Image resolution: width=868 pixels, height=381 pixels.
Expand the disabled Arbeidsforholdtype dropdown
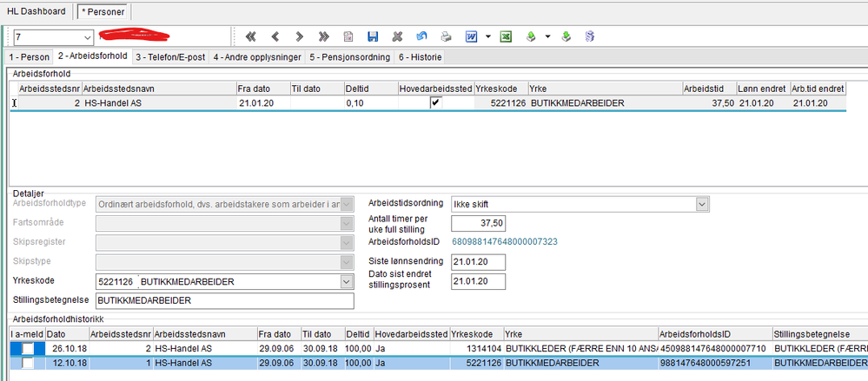[x=347, y=204]
